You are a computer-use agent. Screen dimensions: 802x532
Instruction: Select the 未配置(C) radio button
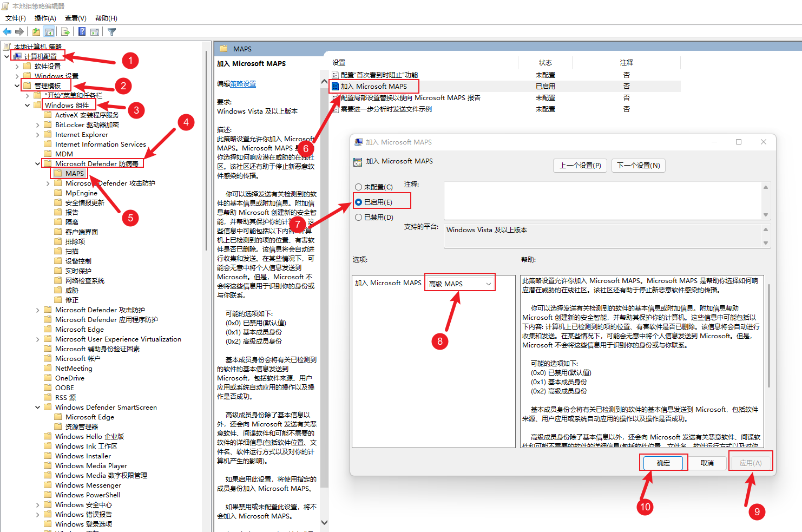[358, 187]
